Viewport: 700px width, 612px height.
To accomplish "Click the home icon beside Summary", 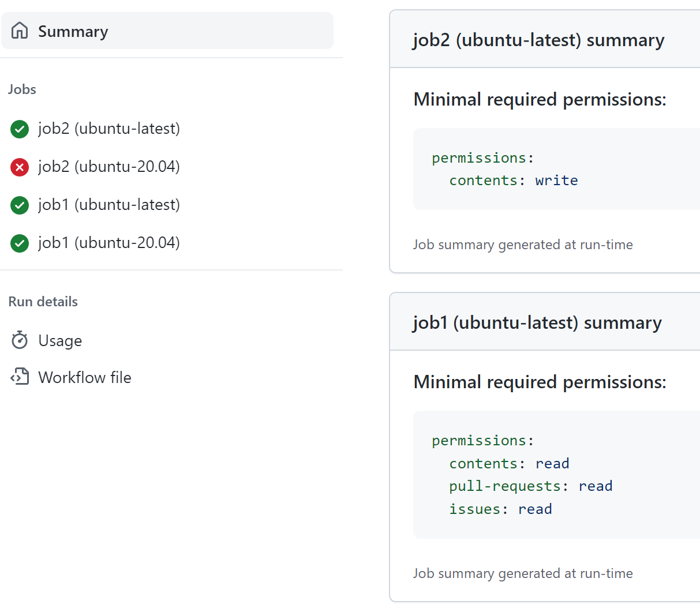I will click(20, 31).
